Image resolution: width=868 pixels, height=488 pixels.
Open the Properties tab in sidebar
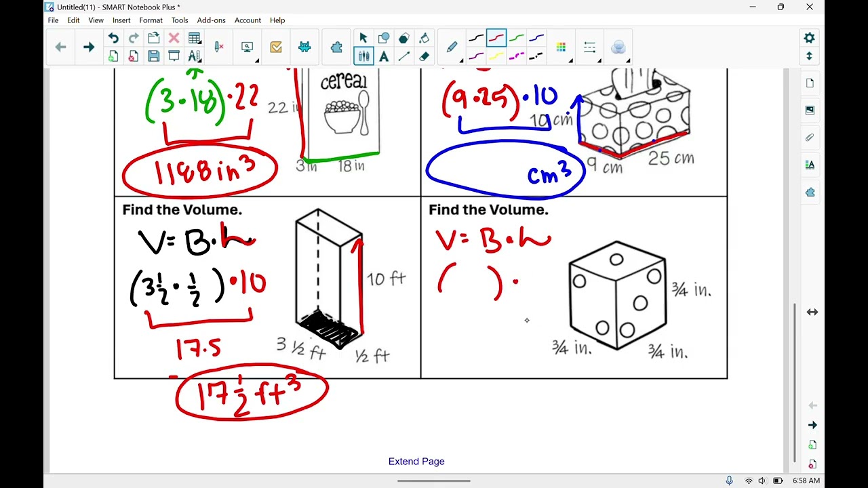click(x=810, y=165)
